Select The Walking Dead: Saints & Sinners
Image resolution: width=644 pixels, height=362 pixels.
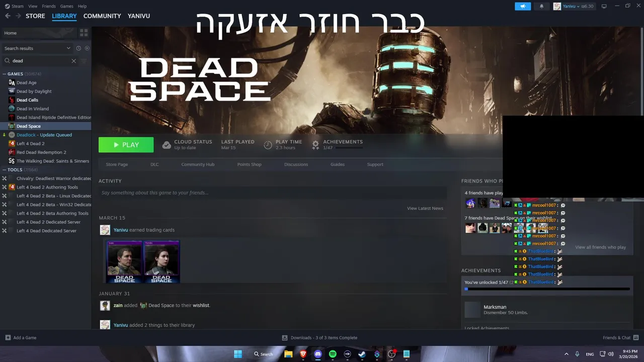(52, 161)
